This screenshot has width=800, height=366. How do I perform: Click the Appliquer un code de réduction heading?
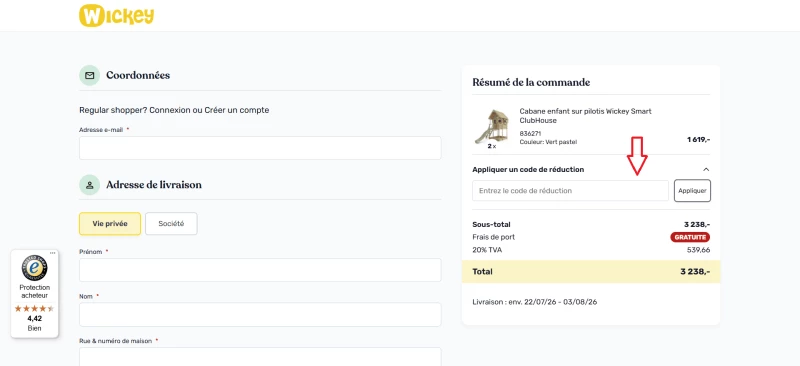[528, 169]
